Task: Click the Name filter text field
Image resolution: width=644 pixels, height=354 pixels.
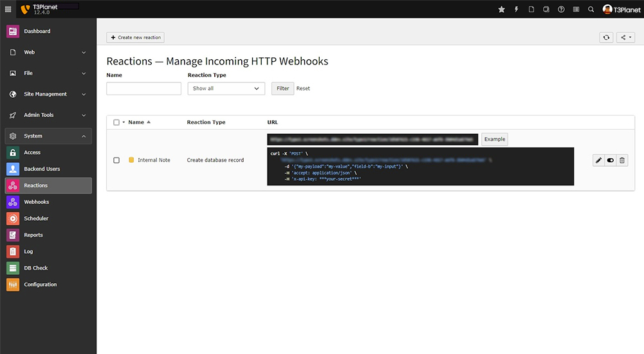Action: [x=143, y=88]
